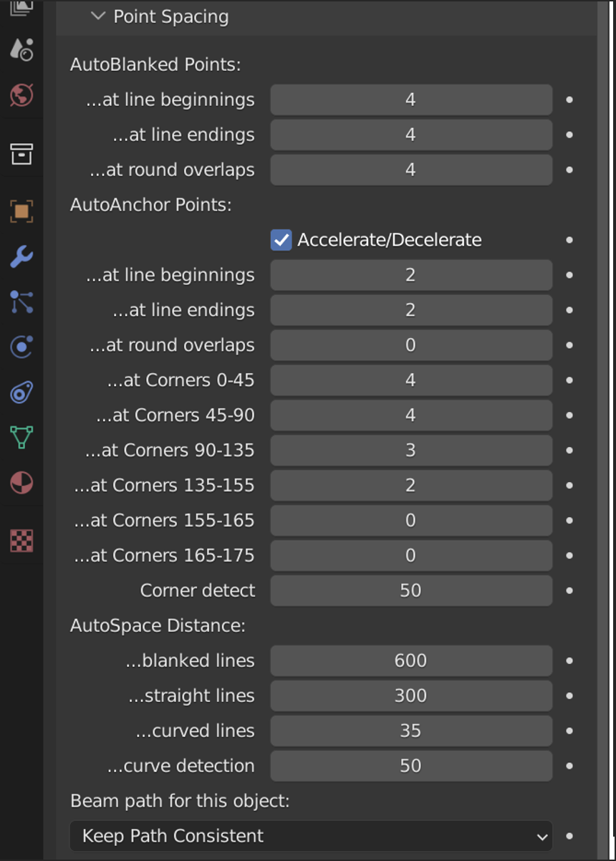Toggle the Accelerate/Decelerate checkbox

click(281, 240)
